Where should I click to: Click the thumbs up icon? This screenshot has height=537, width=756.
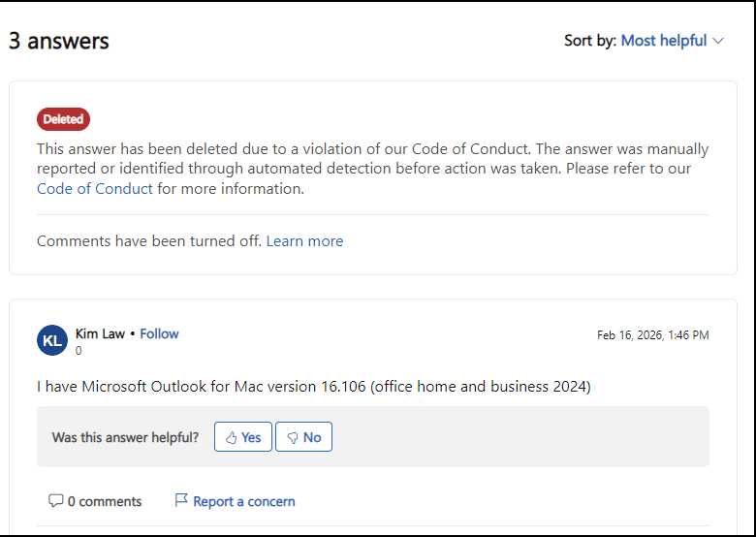pos(232,437)
